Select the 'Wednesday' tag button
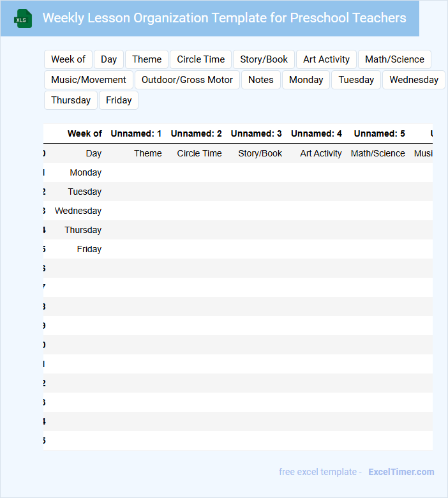The image size is (448, 498). click(x=414, y=80)
